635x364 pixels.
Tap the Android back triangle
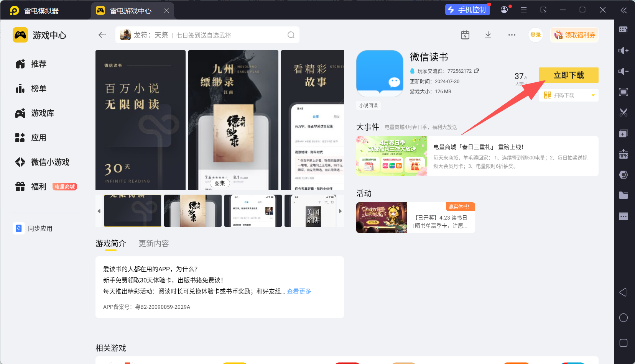point(623,292)
